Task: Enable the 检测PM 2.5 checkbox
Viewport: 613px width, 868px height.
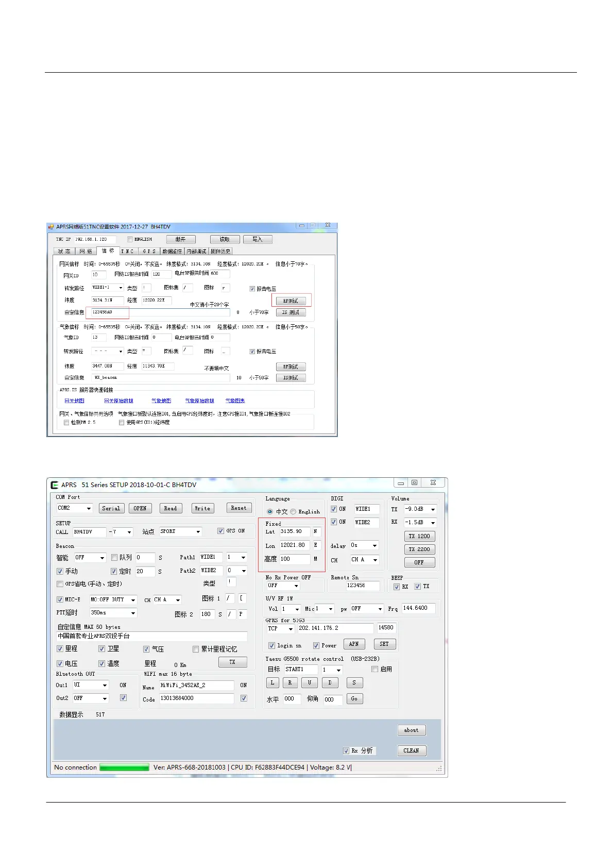Action: point(66,423)
